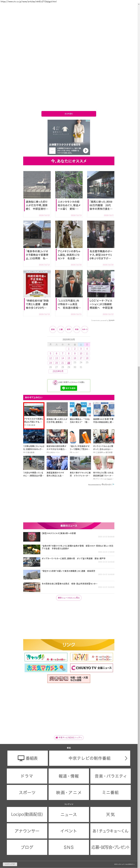Open the 番組表 TV schedule tile
Screen dimensions: 140x868
tap(28, 758)
